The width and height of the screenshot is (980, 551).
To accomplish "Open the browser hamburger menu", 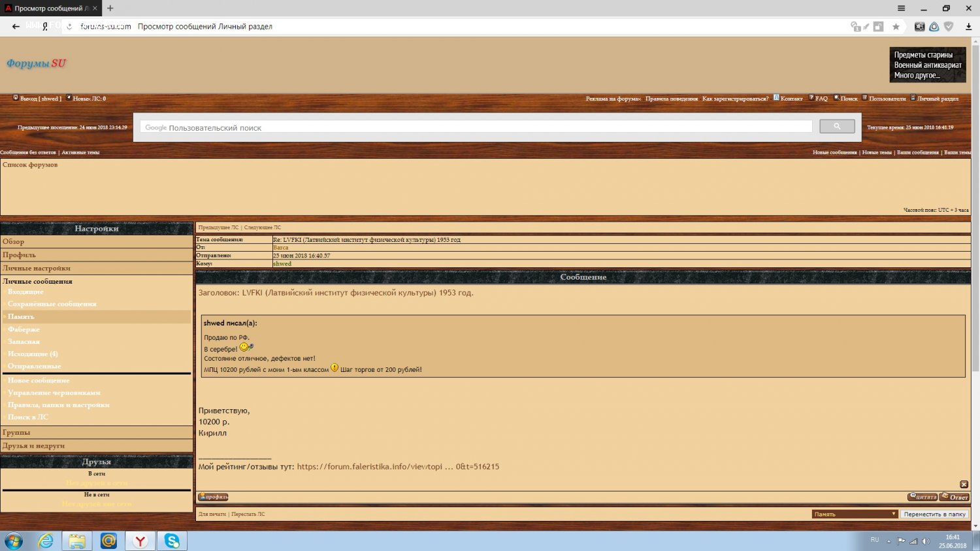I will (901, 8).
